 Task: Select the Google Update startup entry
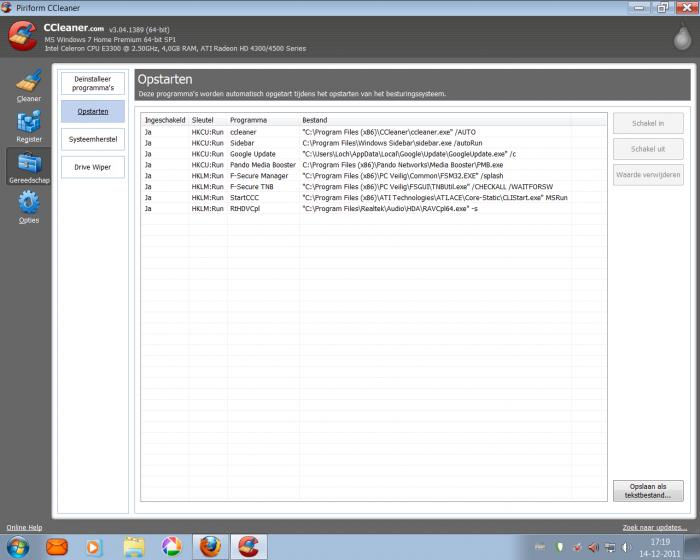[374, 154]
